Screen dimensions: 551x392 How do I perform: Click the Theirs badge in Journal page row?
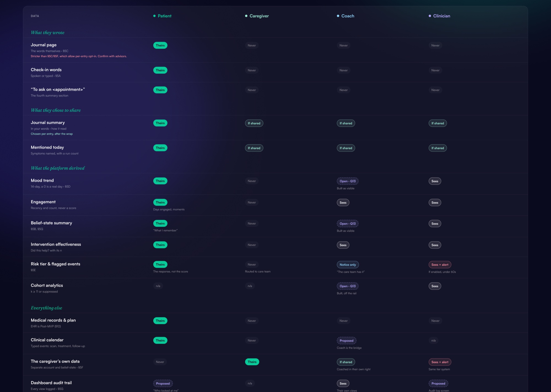[160, 45]
